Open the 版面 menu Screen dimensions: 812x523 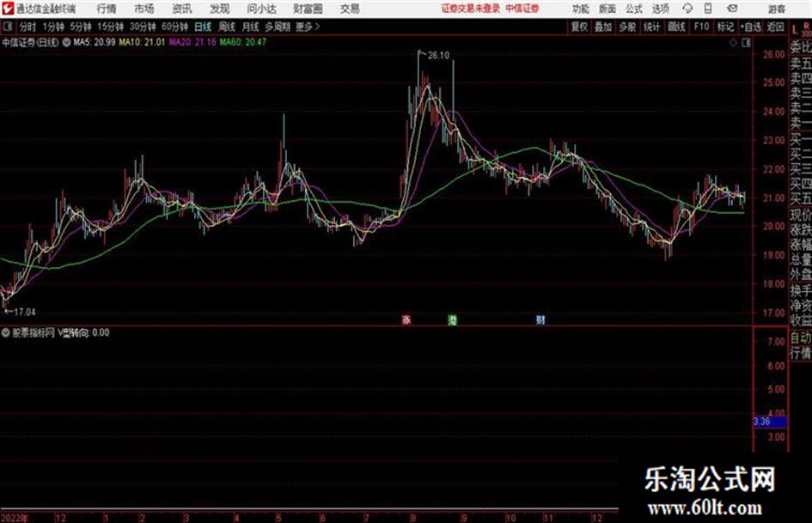point(607,9)
